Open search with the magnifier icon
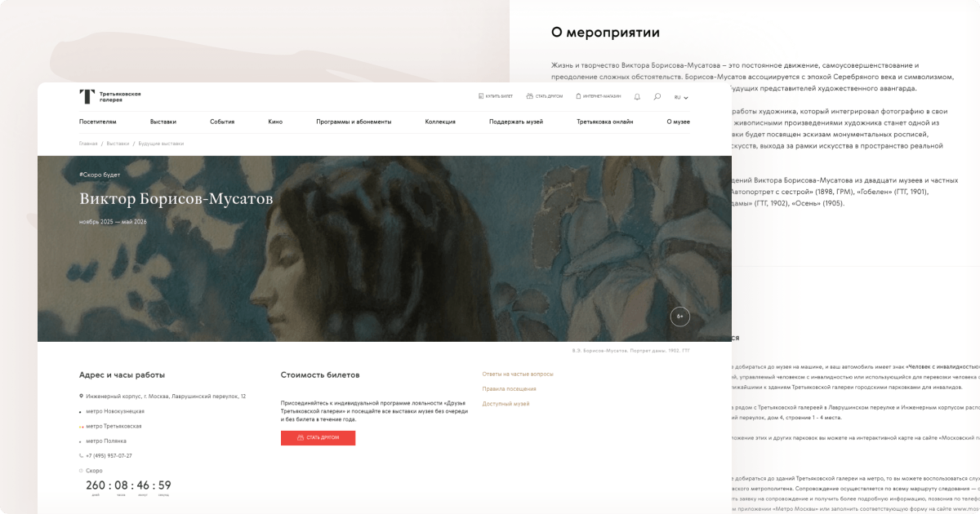The height and width of the screenshot is (514, 980). coord(657,96)
